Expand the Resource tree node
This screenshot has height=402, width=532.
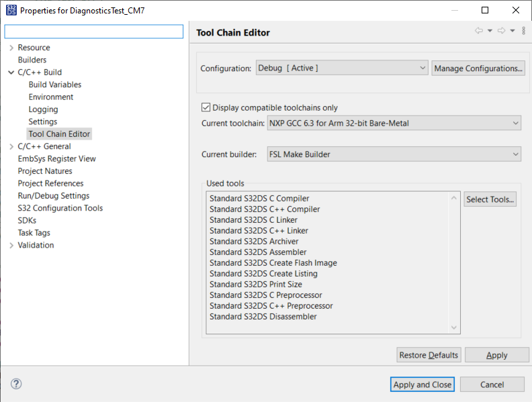(11, 48)
